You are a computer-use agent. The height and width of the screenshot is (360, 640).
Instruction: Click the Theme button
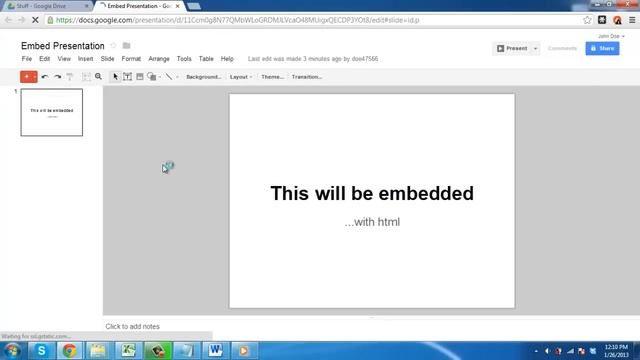click(272, 77)
